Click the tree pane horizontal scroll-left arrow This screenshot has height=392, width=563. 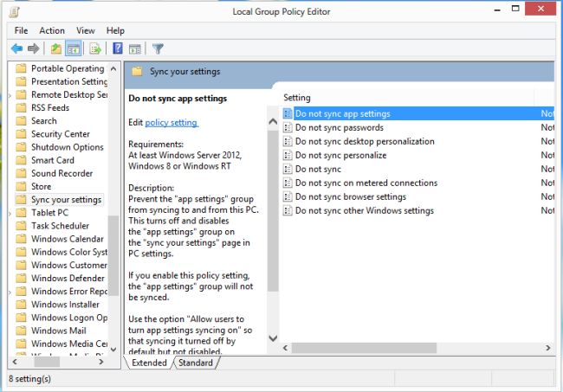coord(15,362)
